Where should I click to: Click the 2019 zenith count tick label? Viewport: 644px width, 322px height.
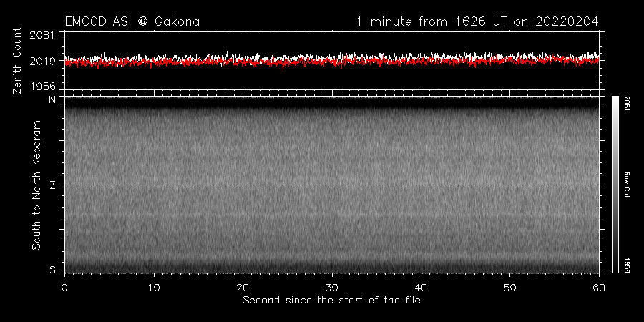coord(42,62)
